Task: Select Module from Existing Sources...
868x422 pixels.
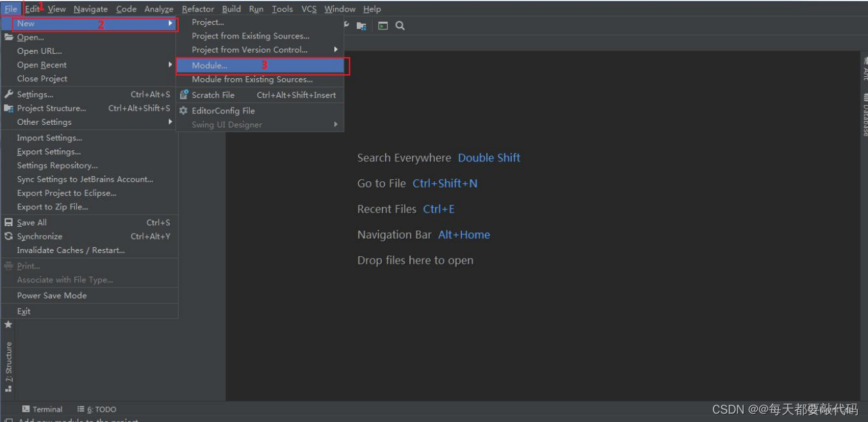Action: pyautogui.click(x=260, y=79)
